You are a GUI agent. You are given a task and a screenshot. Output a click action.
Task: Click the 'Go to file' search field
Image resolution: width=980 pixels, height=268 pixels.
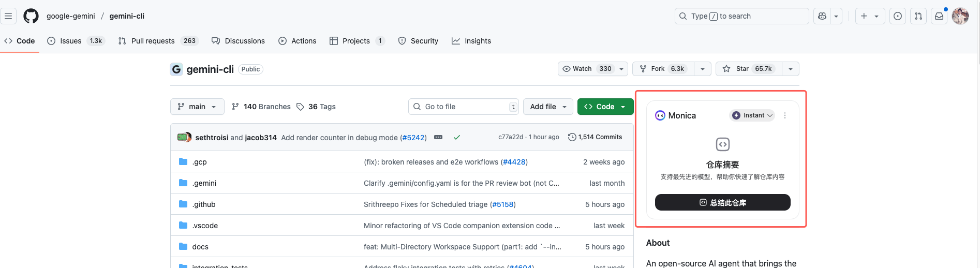464,107
